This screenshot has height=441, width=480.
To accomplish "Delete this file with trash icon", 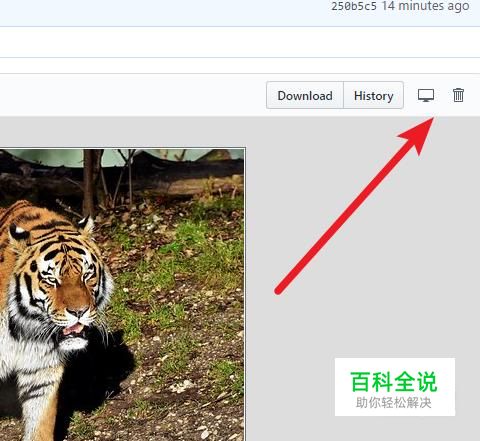I will click(x=458, y=95).
